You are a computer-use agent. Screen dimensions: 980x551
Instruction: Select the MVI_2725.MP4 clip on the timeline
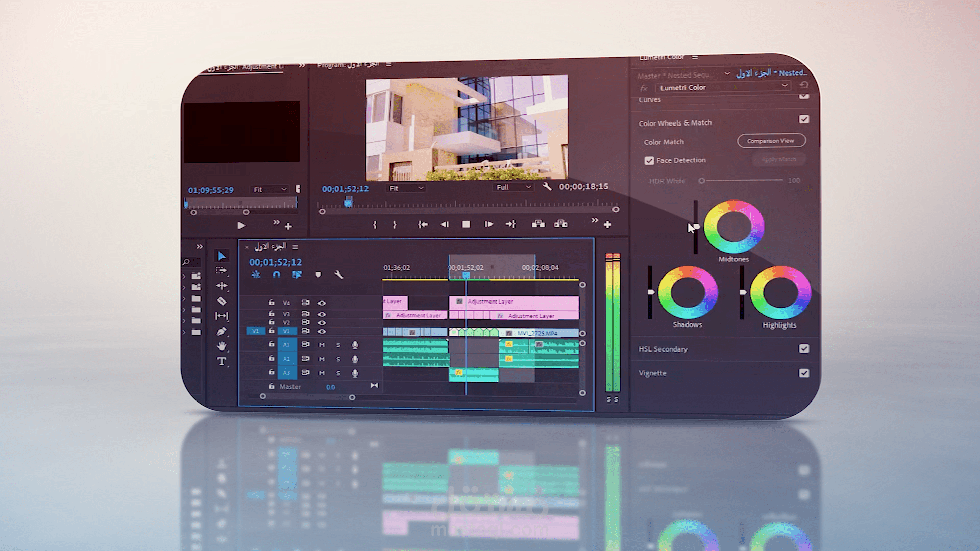pyautogui.click(x=538, y=333)
